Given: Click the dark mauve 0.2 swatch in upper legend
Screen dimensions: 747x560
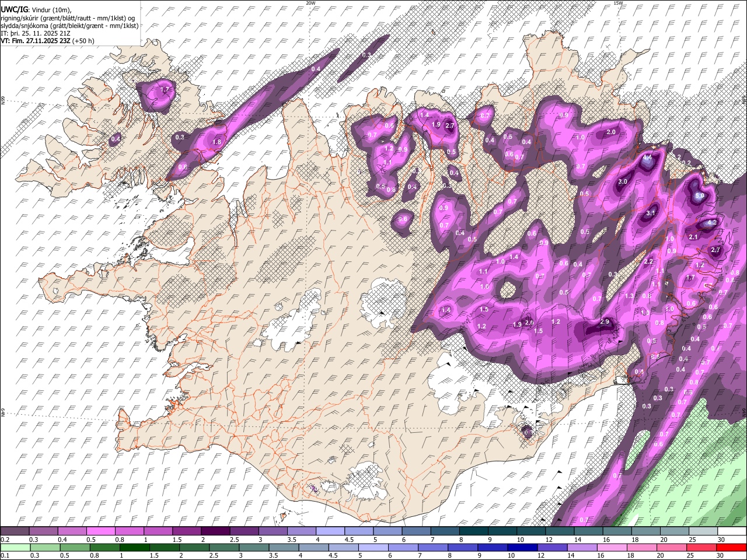Looking at the screenshot, I should 15,531.
